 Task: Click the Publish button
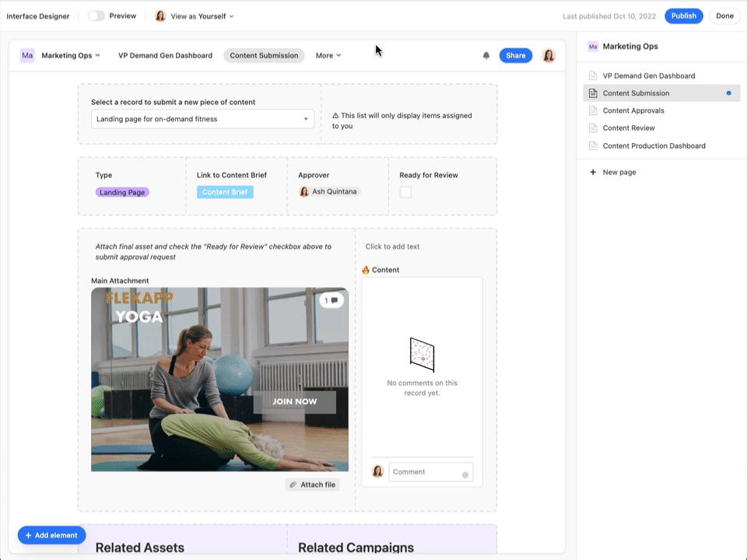point(683,16)
